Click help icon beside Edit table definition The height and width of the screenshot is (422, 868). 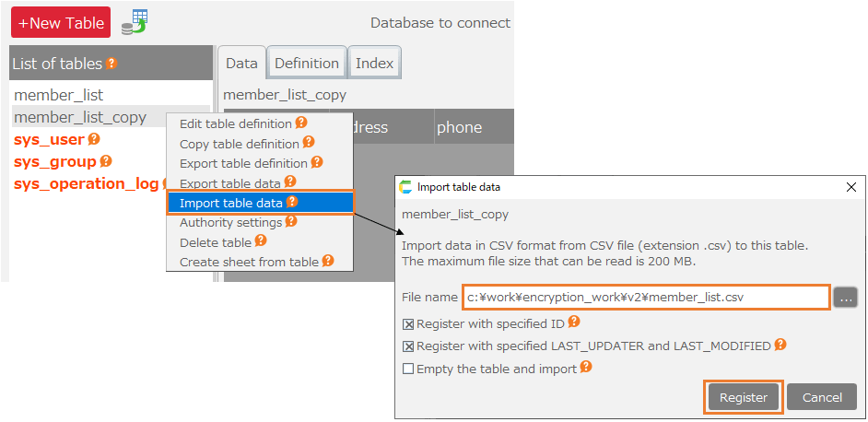[301, 123]
